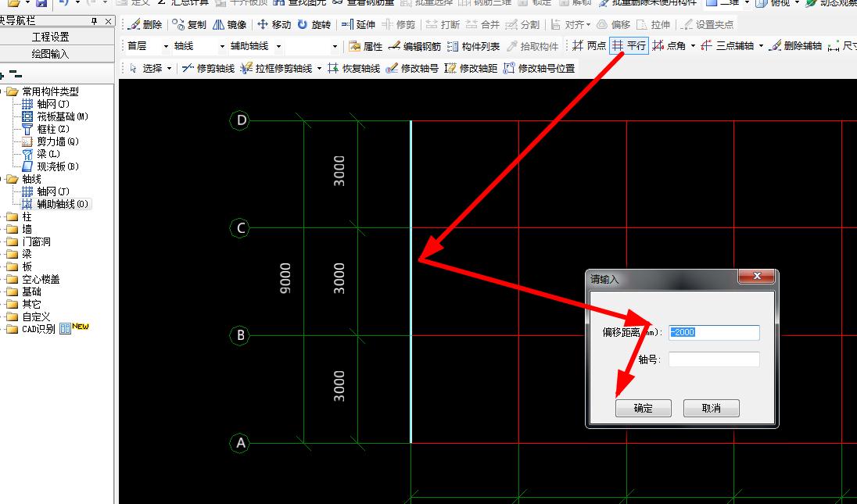Image resolution: width=857 pixels, height=504 pixels.
Task: Open the CAD识别 folder
Action: tap(31, 329)
